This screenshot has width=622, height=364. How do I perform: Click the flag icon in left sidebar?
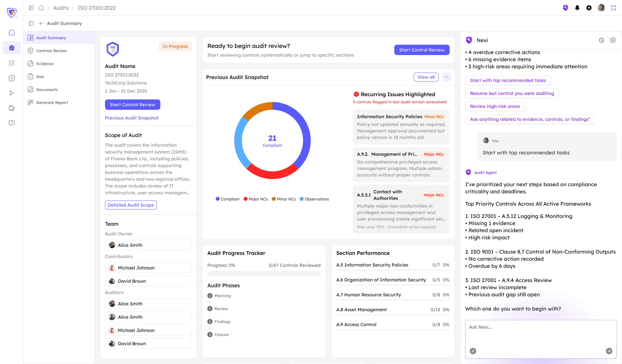(12, 93)
